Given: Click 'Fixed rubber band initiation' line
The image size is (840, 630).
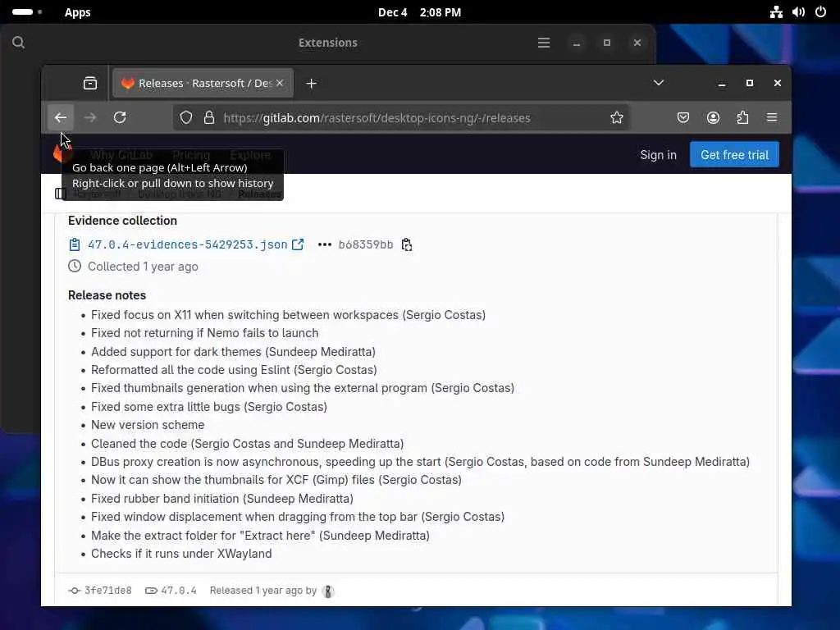Looking at the screenshot, I should 221,499.
